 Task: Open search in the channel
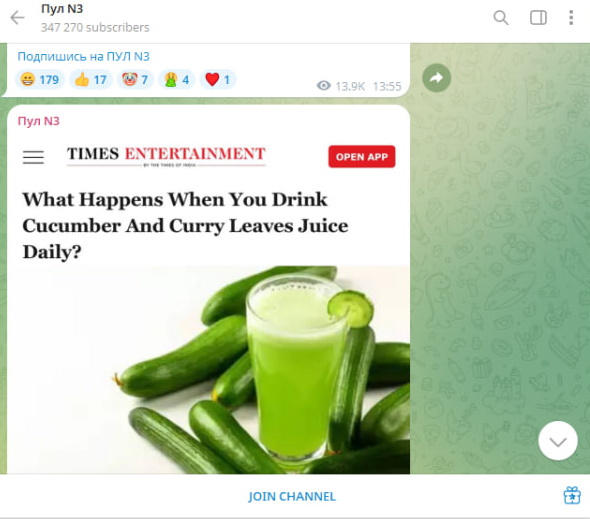coord(501,17)
